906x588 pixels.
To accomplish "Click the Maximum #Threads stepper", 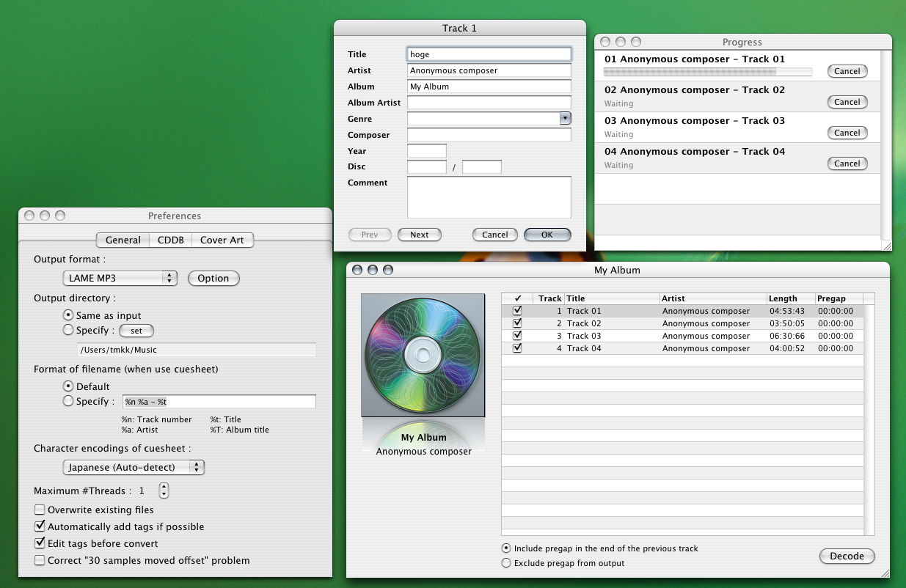I will pos(164,490).
